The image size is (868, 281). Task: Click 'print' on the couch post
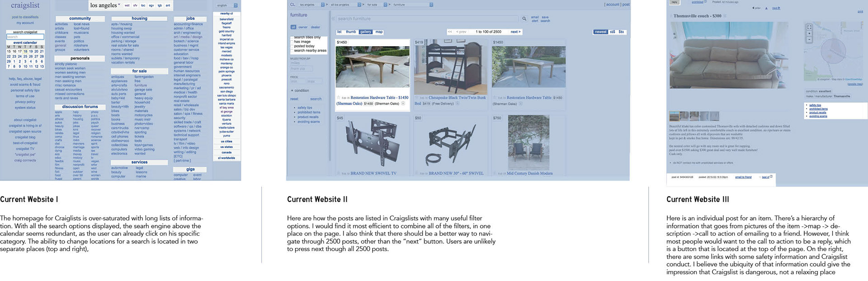coord(860,12)
